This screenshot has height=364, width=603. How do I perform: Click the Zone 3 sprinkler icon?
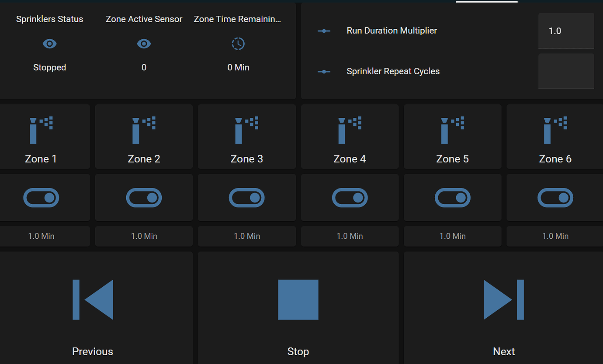[x=246, y=130]
